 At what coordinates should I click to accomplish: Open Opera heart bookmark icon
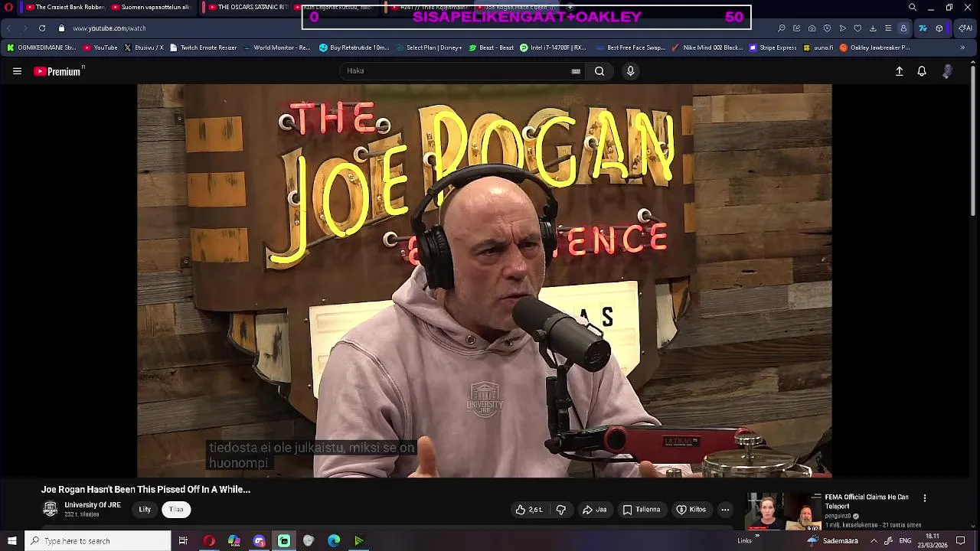(x=857, y=28)
